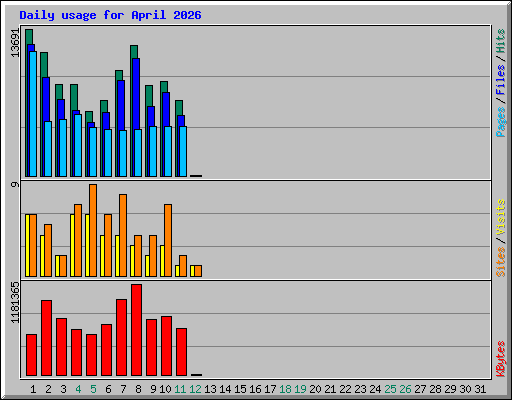Viewport: 512px width, 400px height.
Task: Click the yellow Visits bar for day 11
Action: click(x=178, y=271)
